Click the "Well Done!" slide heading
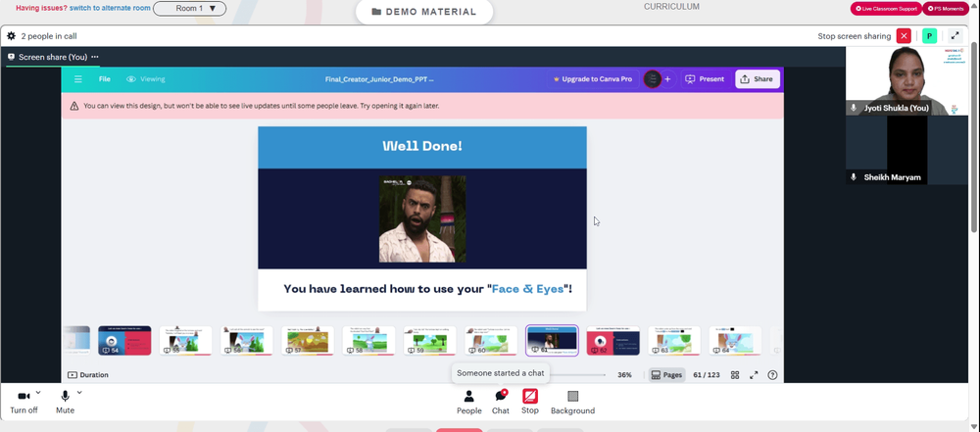This screenshot has width=980, height=432. point(422,146)
